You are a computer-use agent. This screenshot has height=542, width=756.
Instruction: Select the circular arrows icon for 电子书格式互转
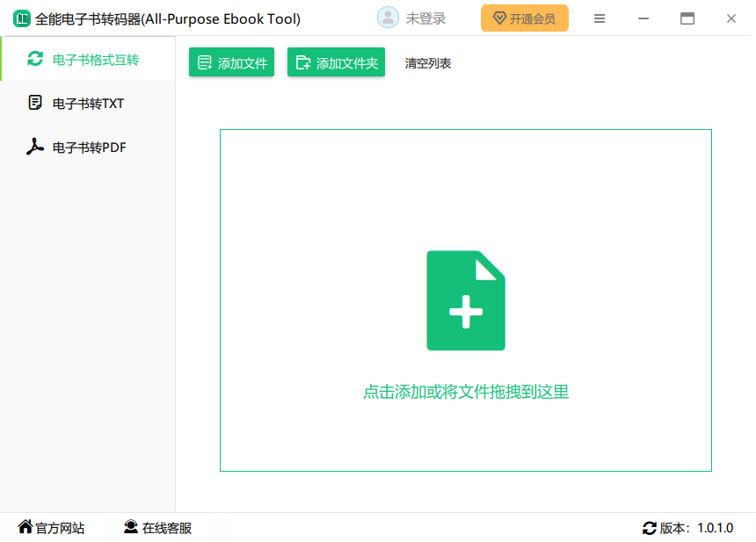35,59
